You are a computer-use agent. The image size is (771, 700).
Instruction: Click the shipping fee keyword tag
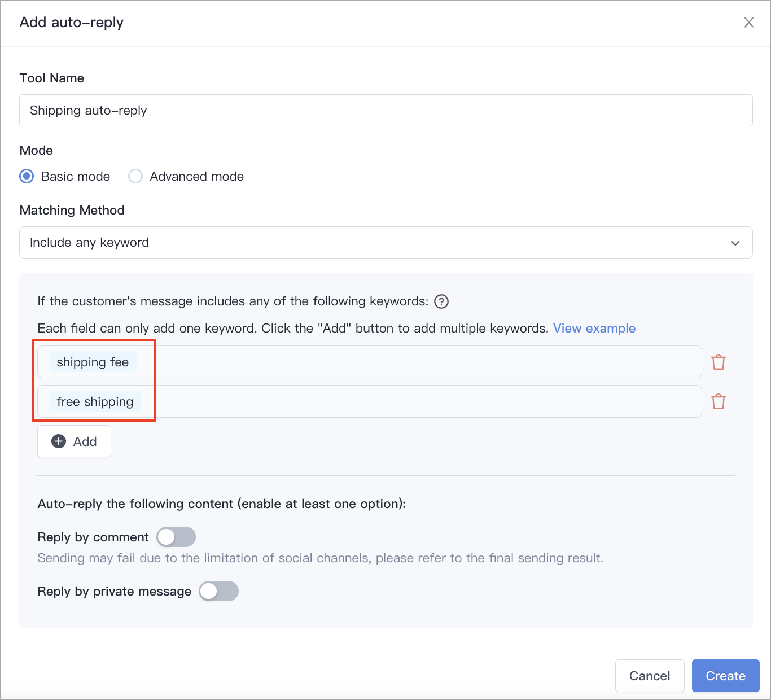pyautogui.click(x=93, y=362)
